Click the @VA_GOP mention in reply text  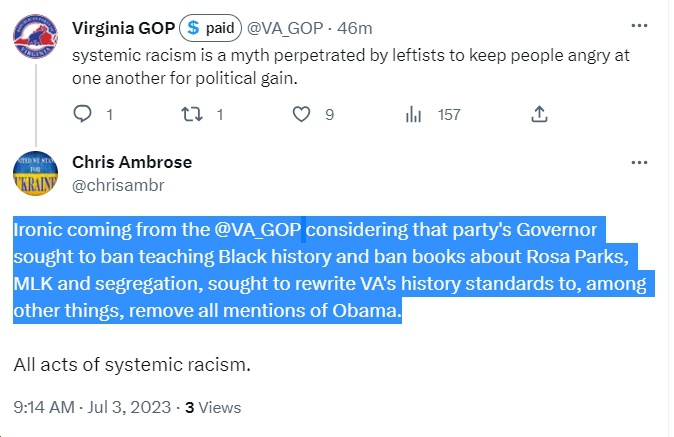(257, 230)
